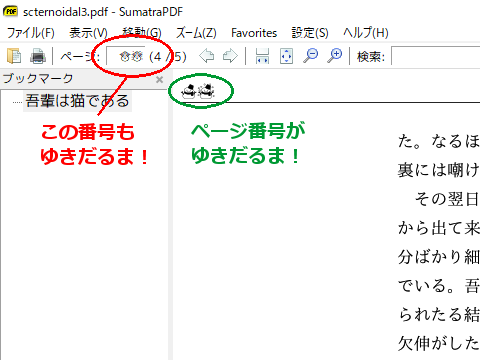
Task: Go to next page arrow
Action: coord(230,56)
